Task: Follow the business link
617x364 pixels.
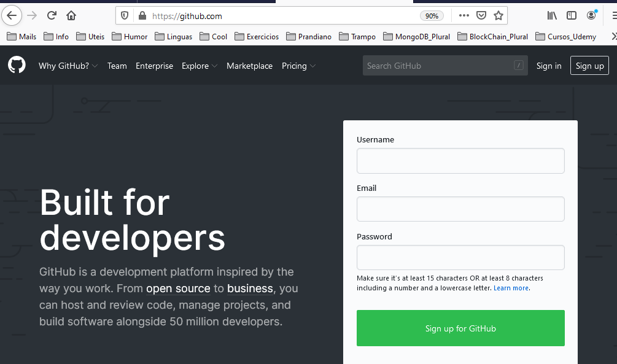Action: (250, 288)
